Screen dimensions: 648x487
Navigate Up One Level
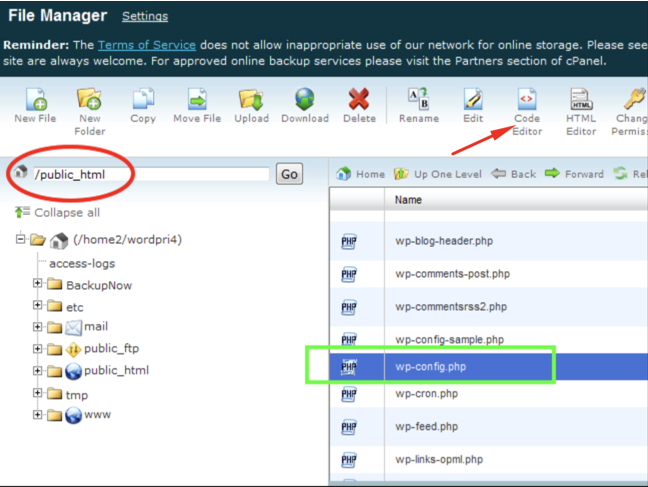pos(438,174)
